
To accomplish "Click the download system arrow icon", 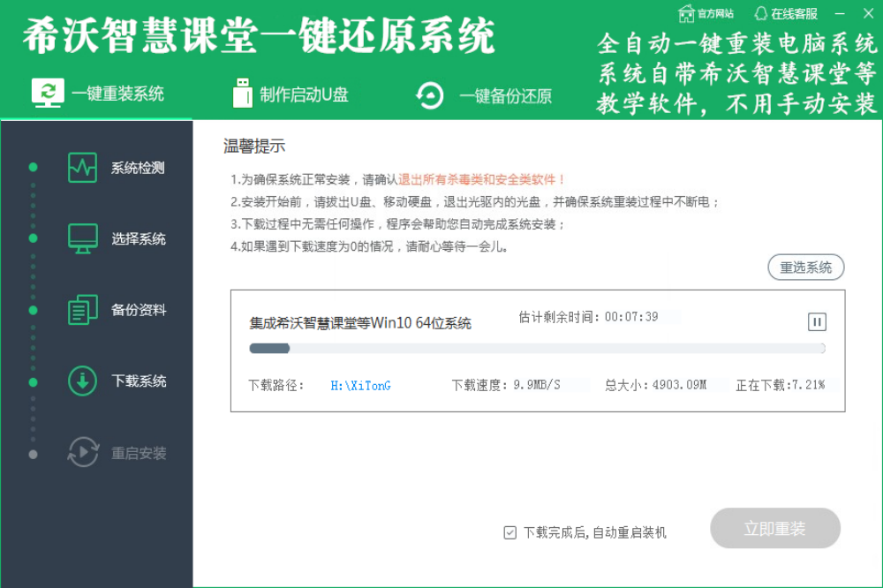I will [83, 381].
